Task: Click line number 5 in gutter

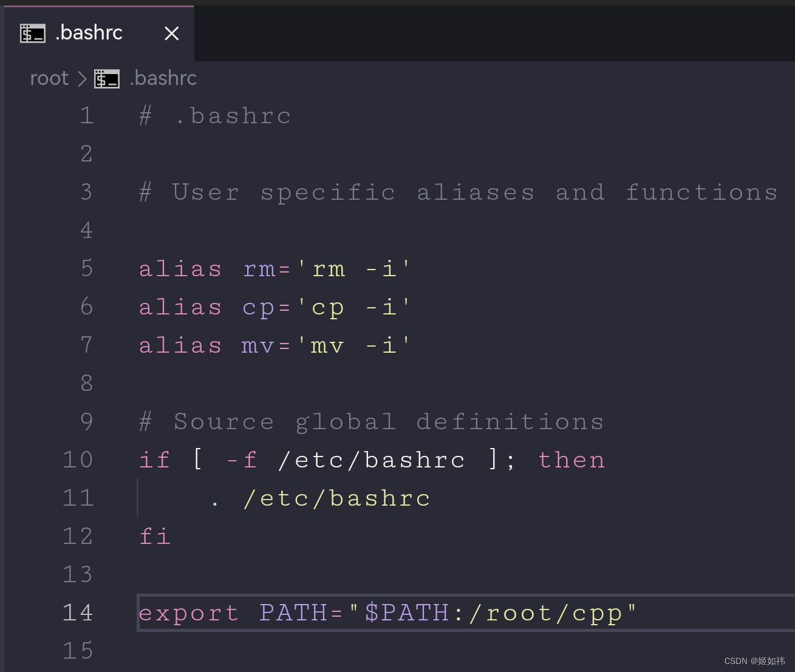Action: pos(87,268)
